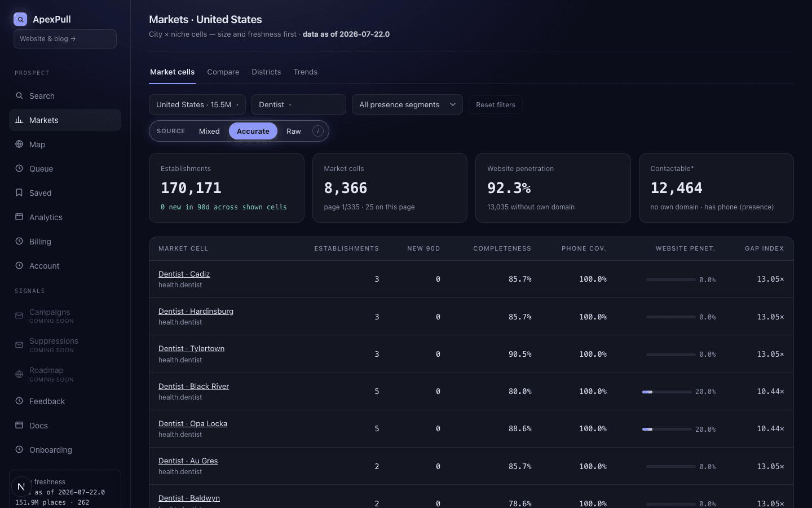The height and width of the screenshot is (508, 812).
Task: Click the Map globe icon
Action: (19, 144)
